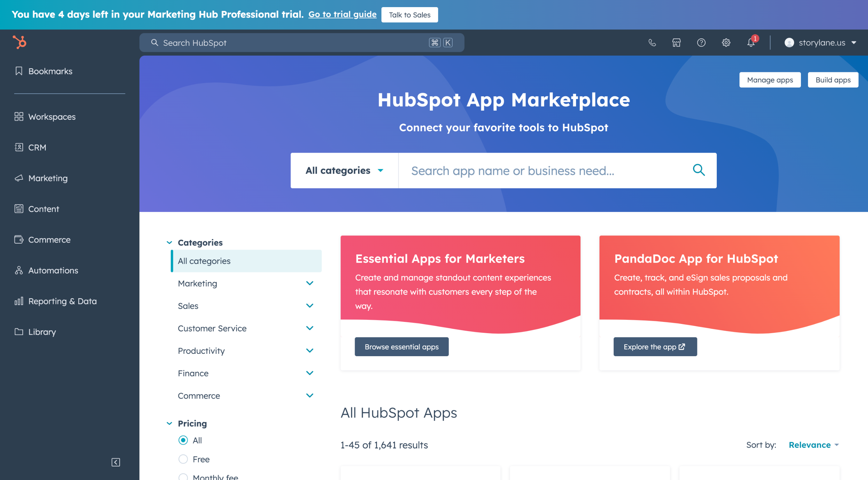This screenshot has width=868, height=480.
Task: Open the notifications bell icon
Action: click(751, 43)
